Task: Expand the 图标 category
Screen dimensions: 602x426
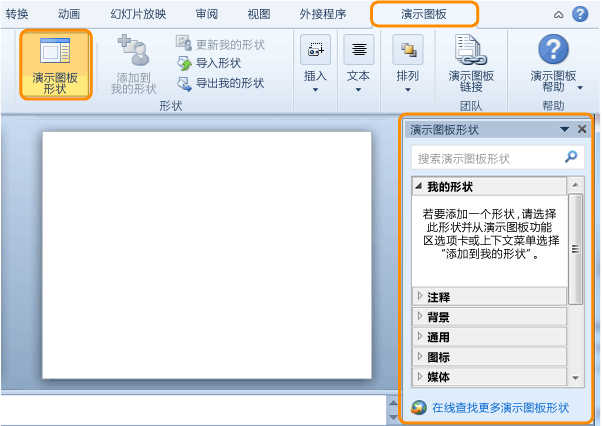Action: coord(489,357)
